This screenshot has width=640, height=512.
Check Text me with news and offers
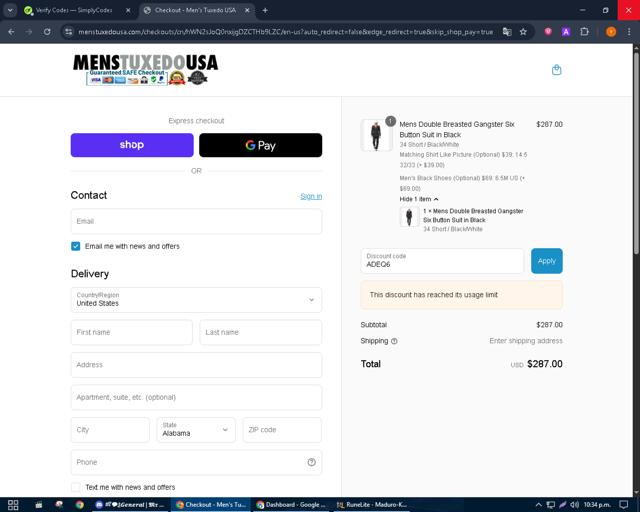click(76, 487)
